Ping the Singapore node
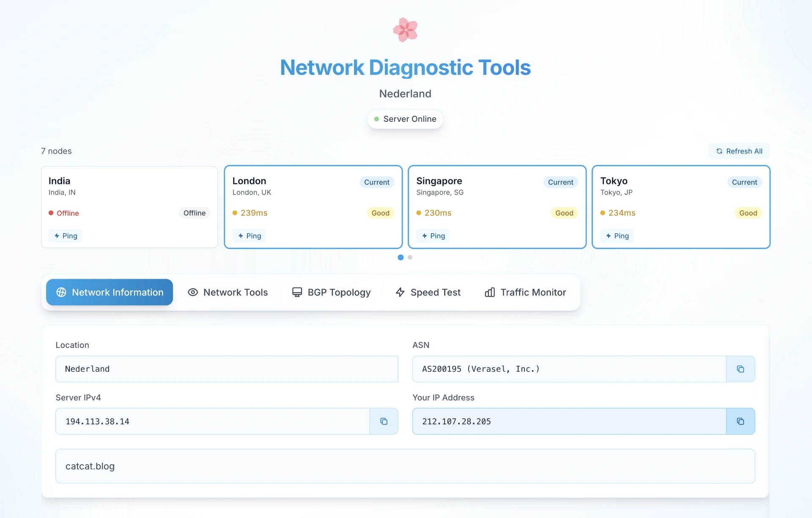 433,236
